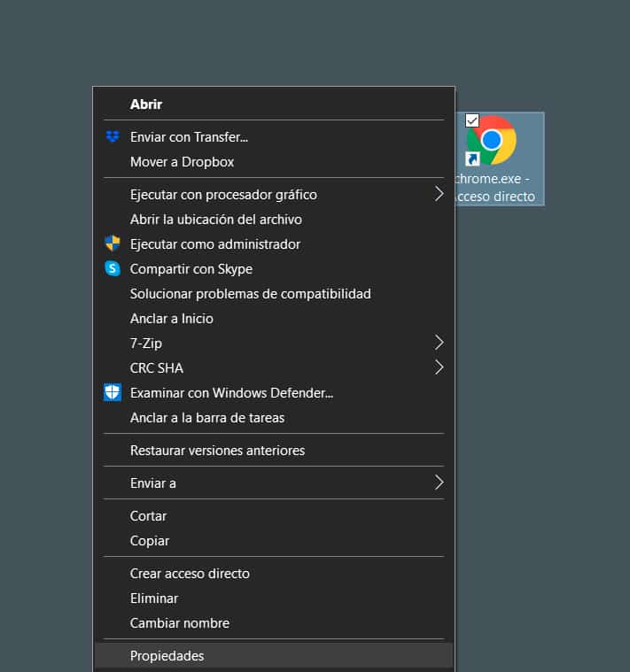Select Ejecutar como administrador
This screenshot has width=630, height=672.
click(x=274, y=244)
